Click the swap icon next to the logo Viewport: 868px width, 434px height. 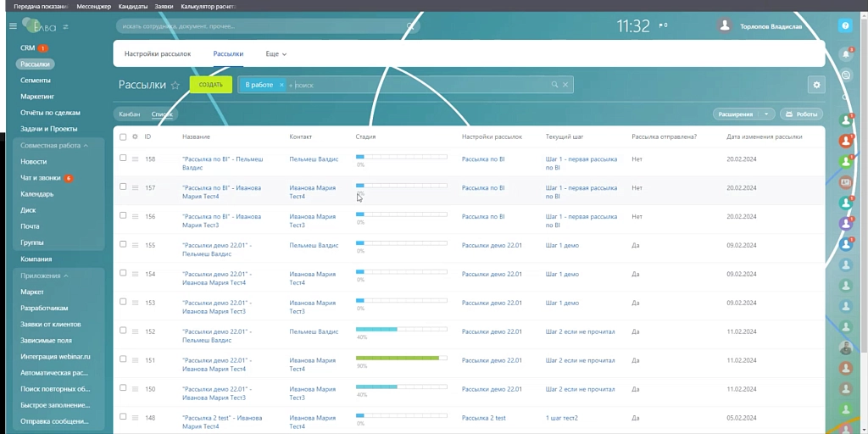point(65,26)
